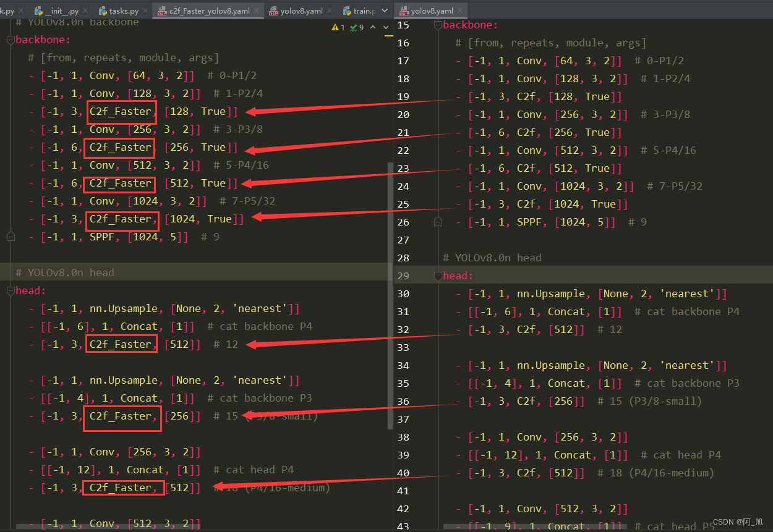Open the tab list dropdown arrow

(x=385, y=11)
